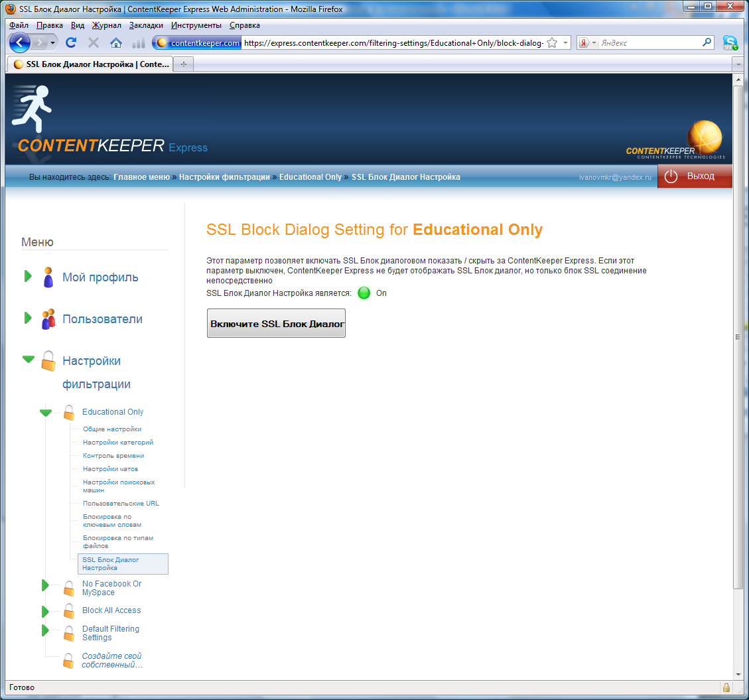Click the padlock icon next to Block All Access

point(69,611)
